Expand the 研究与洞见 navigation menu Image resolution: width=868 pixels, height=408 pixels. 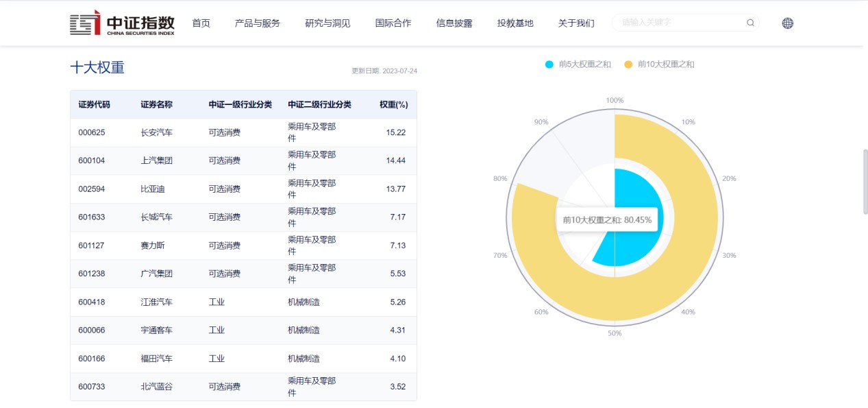327,23
